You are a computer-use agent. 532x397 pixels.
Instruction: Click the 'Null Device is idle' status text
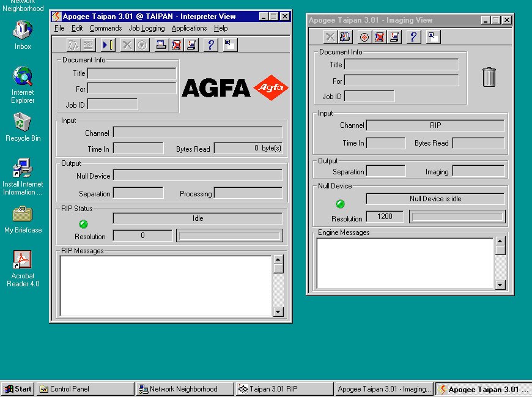point(435,198)
